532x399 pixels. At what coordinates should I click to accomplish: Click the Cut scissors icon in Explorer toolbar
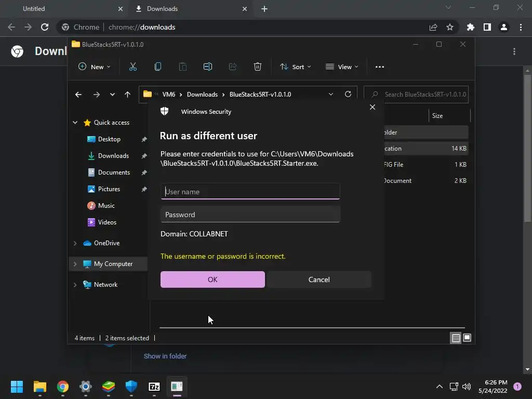coord(133,67)
